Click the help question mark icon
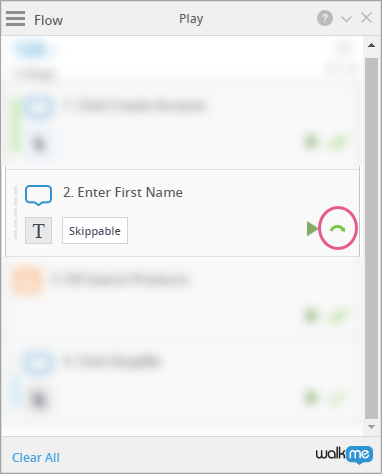382x474 pixels. 325,18
